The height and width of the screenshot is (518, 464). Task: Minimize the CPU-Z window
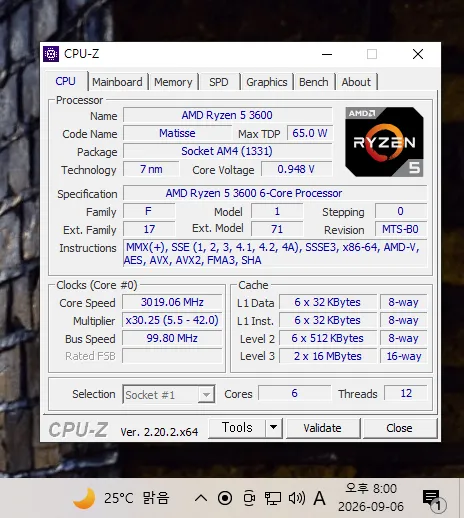pyautogui.click(x=327, y=54)
